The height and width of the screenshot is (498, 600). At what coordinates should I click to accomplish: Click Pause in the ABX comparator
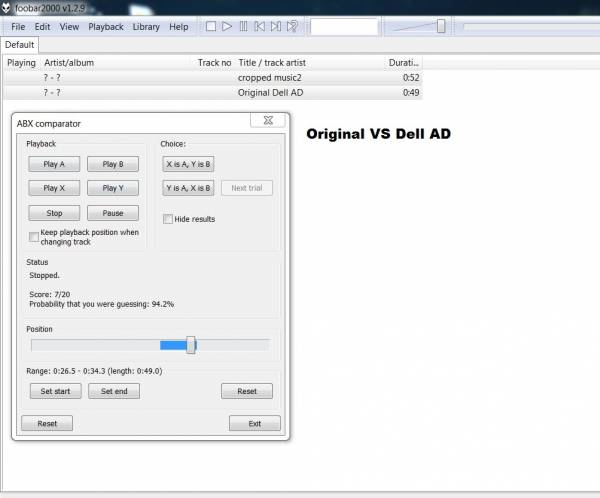pos(113,213)
